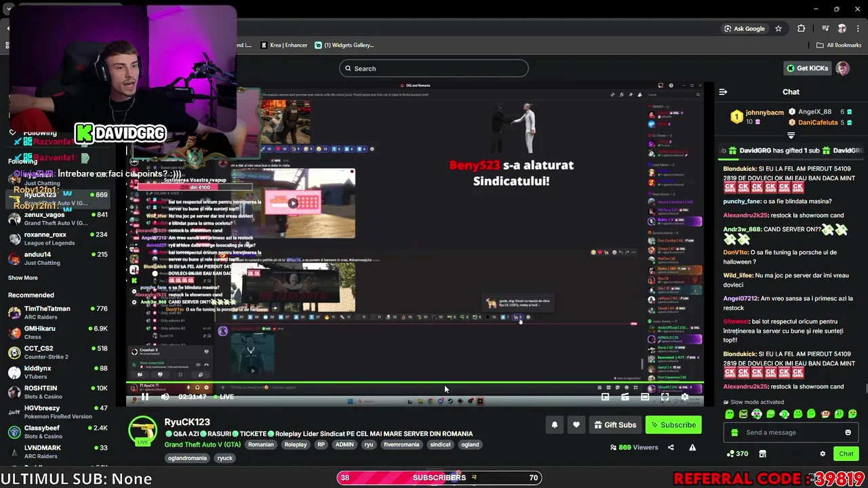This screenshot has width=868, height=488.
Task: Open zenux_vagos channel in the sidebar
Action: tap(58, 219)
